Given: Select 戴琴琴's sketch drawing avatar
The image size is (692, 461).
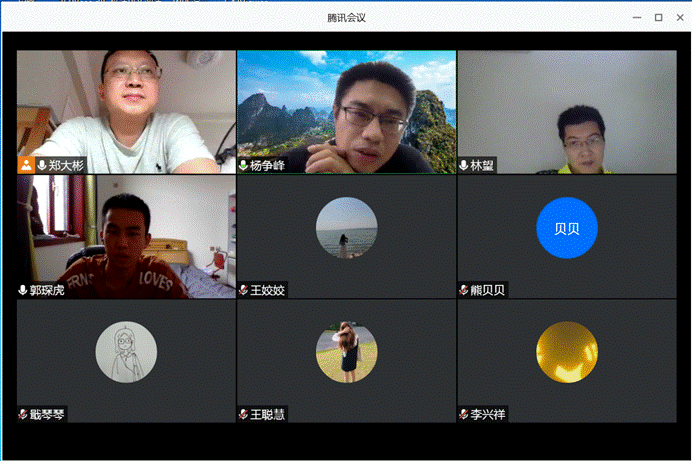Looking at the screenshot, I should [126, 352].
